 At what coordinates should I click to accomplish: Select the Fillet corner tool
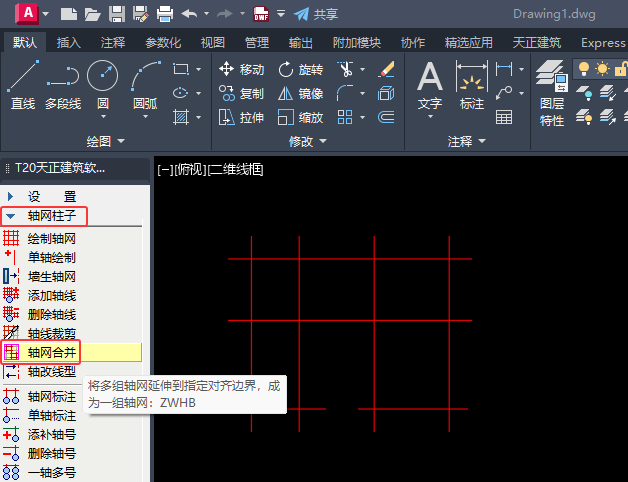345,93
